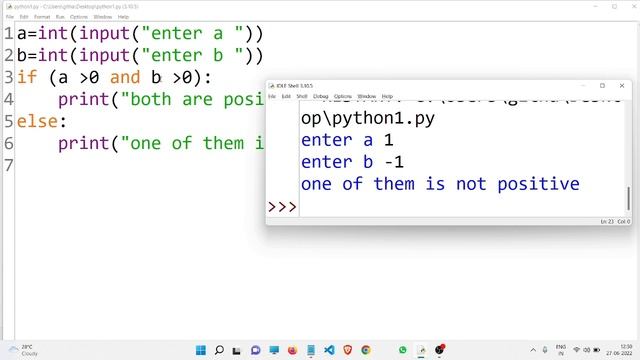640x360 pixels.
Task: Click 'one of them is not positive' output
Action: (x=440, y=184)
